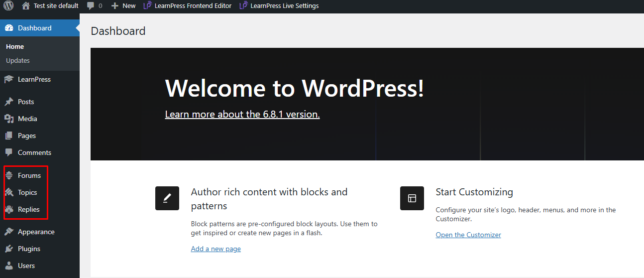Click Author rich content with blocks heading

tap(269, 199)
